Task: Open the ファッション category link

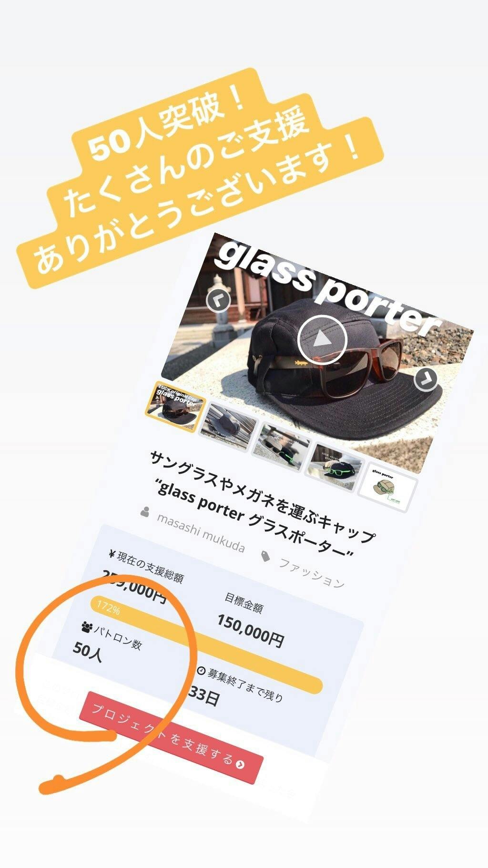Action: 311,572
